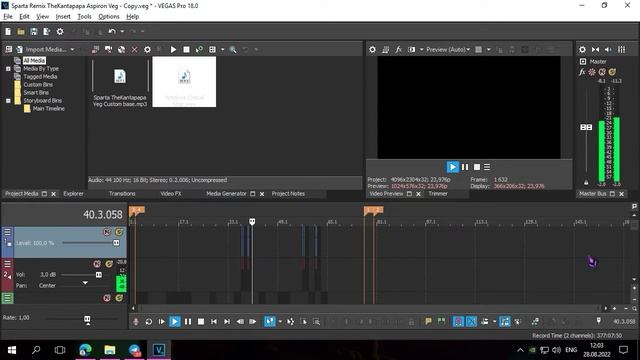Viewport: 640px width, 360px height.
Task: Click the Render As icon
Action: (47, 31)
